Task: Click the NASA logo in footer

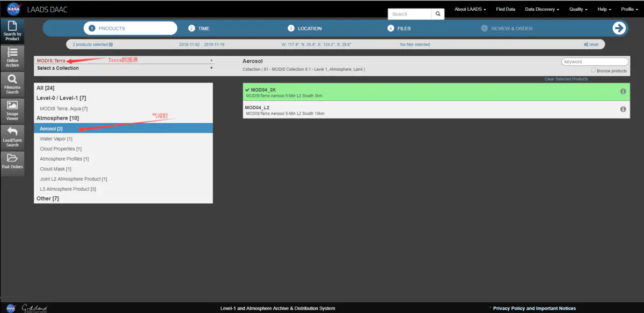Action: (x=10, y=308)
